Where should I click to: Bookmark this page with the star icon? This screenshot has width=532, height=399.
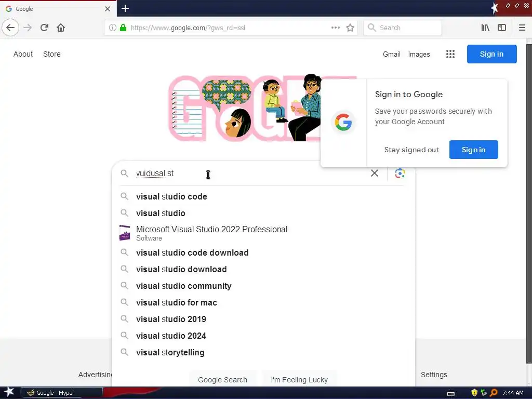click(350, 28)
